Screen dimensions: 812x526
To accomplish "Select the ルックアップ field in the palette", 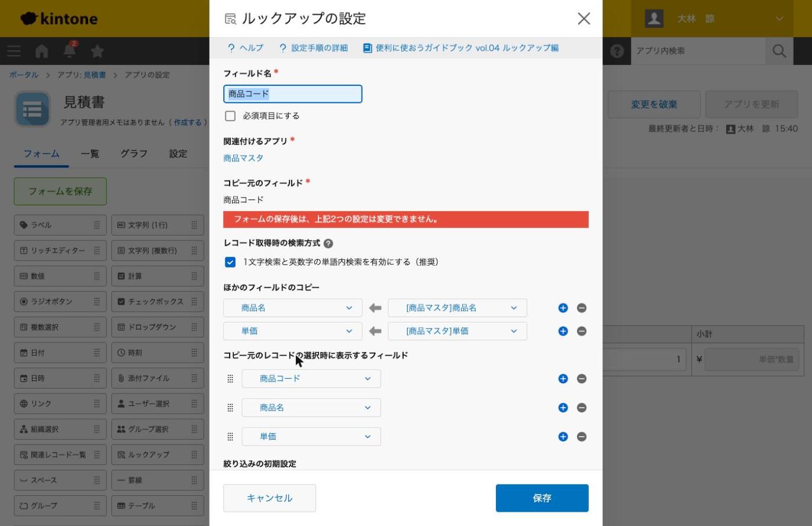I will [x=157, y=455].
